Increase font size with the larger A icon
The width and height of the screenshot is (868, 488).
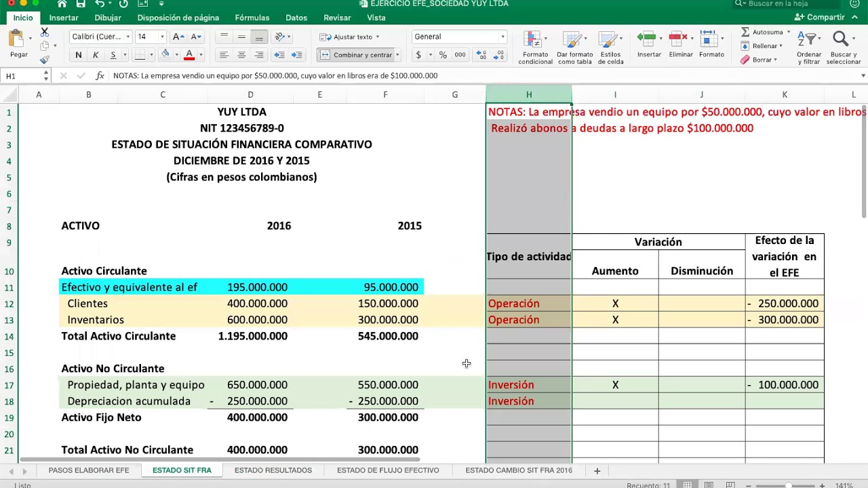pyautogui.click(x=178, y=37)
